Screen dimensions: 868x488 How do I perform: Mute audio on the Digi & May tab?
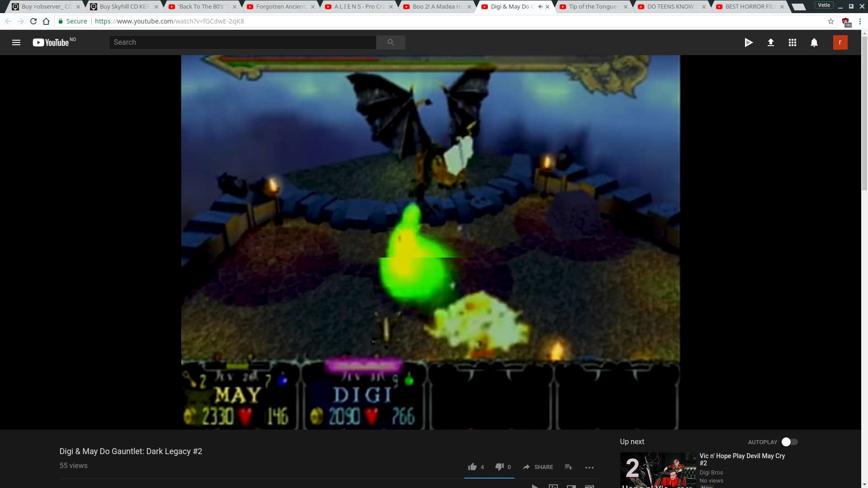pyautogui.click(x=540, y=7)
